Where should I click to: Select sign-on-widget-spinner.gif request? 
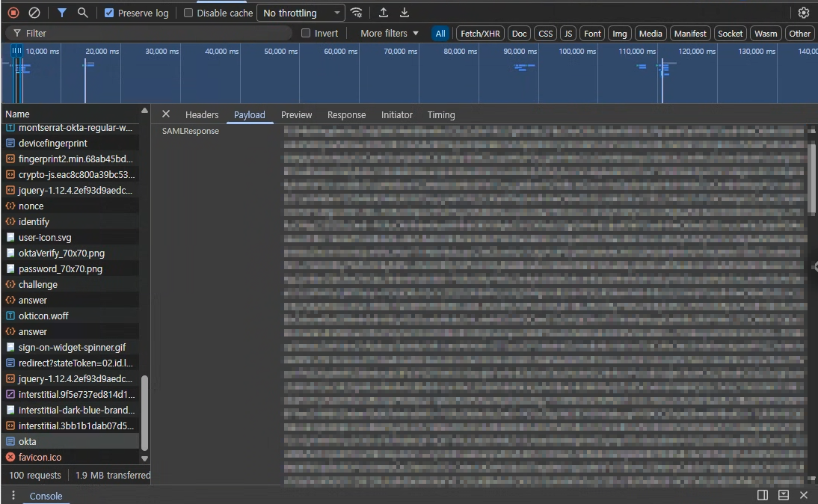tap(70, 347)
